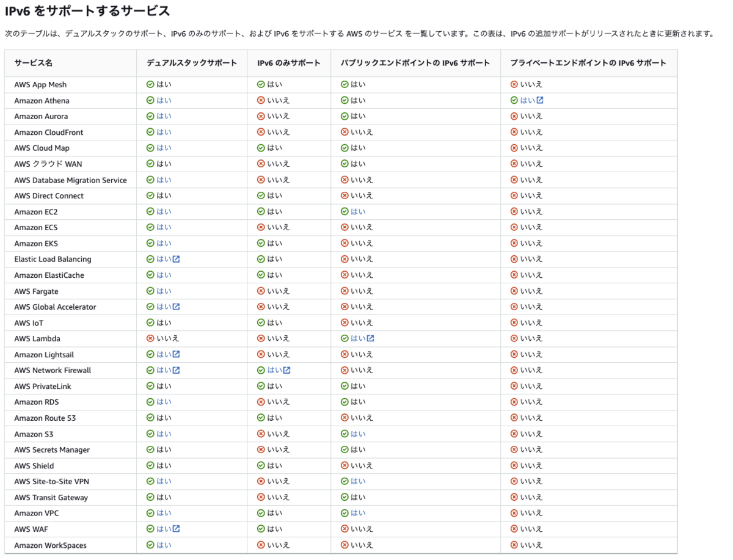733x560 pixels.
Task: Select the AWS Transit Gateway service name
Action: coord(51,498)
